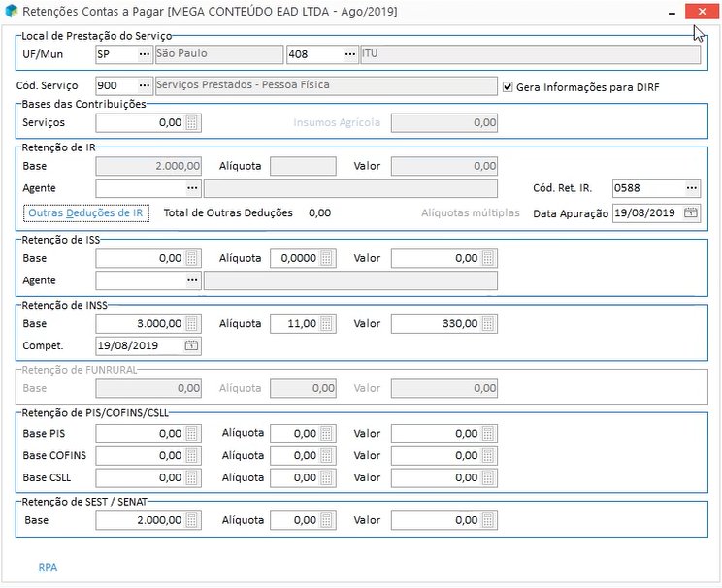Open UF lookup next to SP
This screenshot has height=588, width=722.
click(145, 54)
